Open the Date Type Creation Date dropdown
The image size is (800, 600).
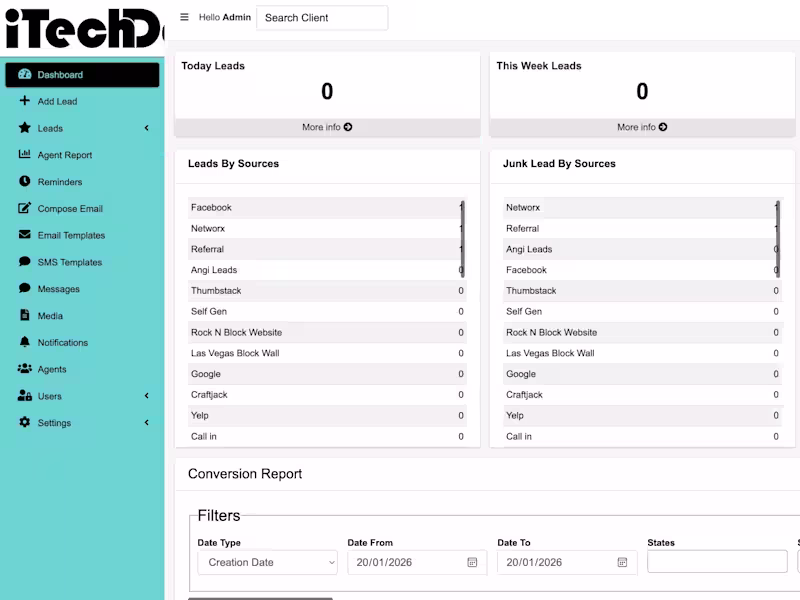[x=267, y=562]
